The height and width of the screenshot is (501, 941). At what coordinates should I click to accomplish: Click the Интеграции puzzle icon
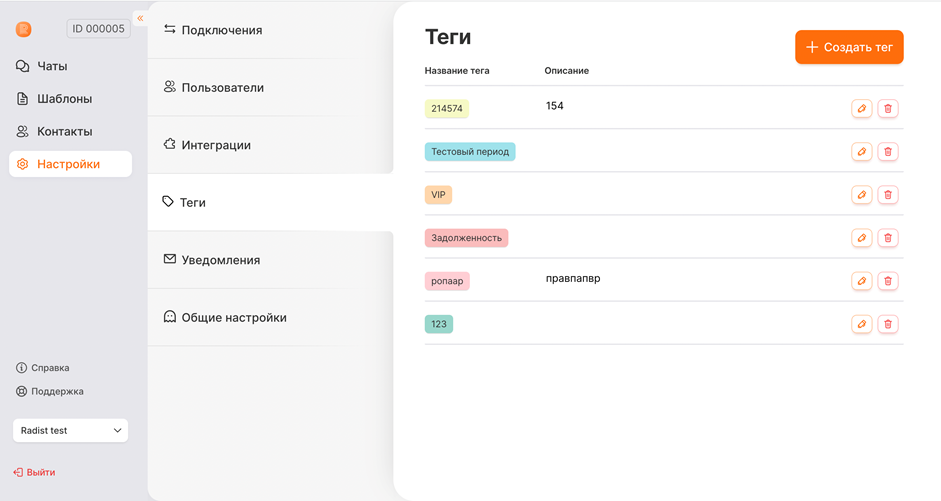tap(170, 144)
